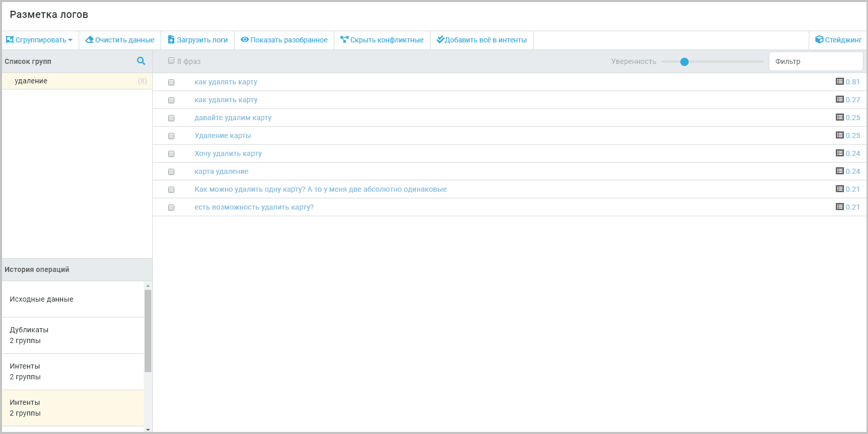Select checkbox for 'Хочу удалить карту'

tap(171, 154)
